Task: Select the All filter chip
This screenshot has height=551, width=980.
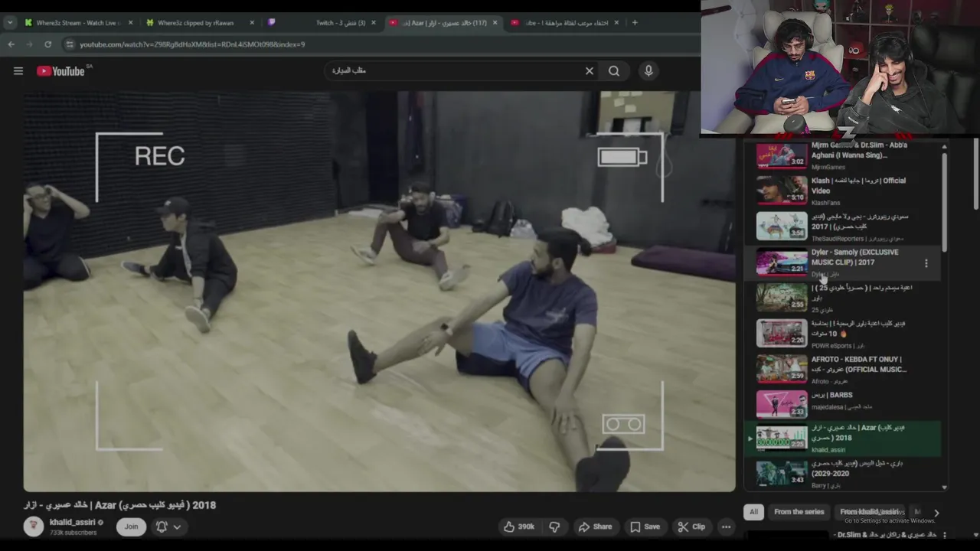Action: (753, 512)
